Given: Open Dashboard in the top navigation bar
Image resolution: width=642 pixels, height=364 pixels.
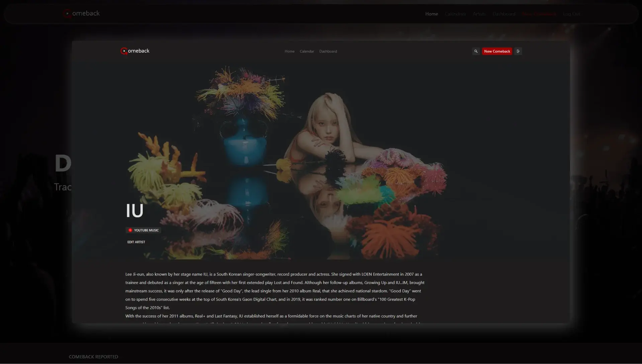Looking at the screenshot, I should pos(503,14).
